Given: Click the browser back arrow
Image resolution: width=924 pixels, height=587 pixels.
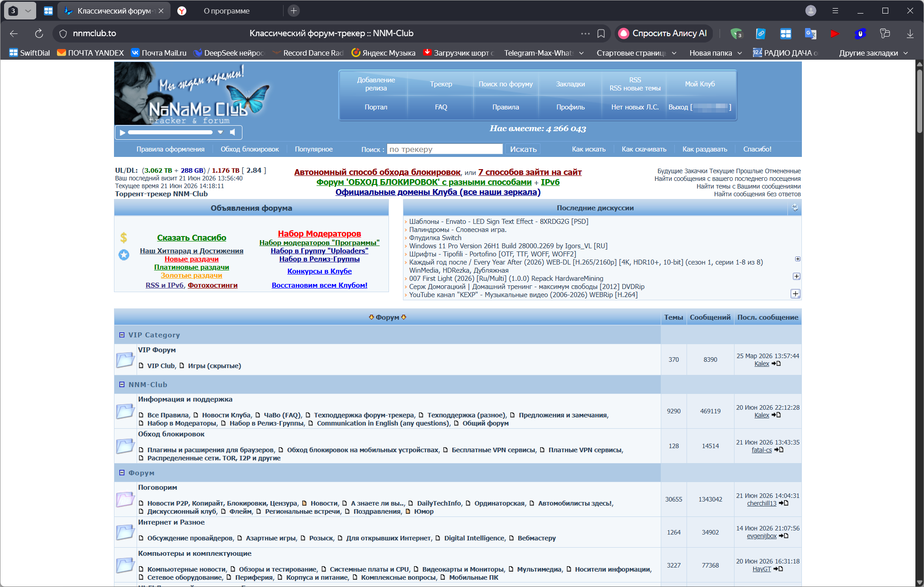Looking at the screenshot, I should pos(14,33).
